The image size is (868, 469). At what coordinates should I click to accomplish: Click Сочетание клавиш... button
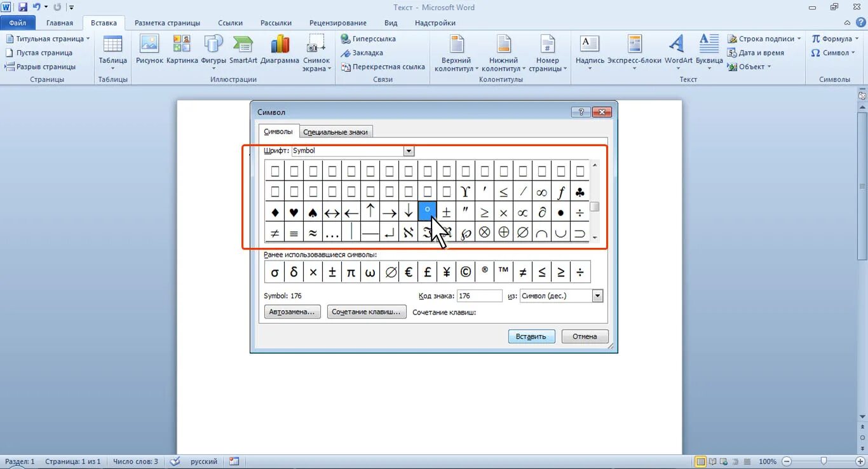[367, 312]
